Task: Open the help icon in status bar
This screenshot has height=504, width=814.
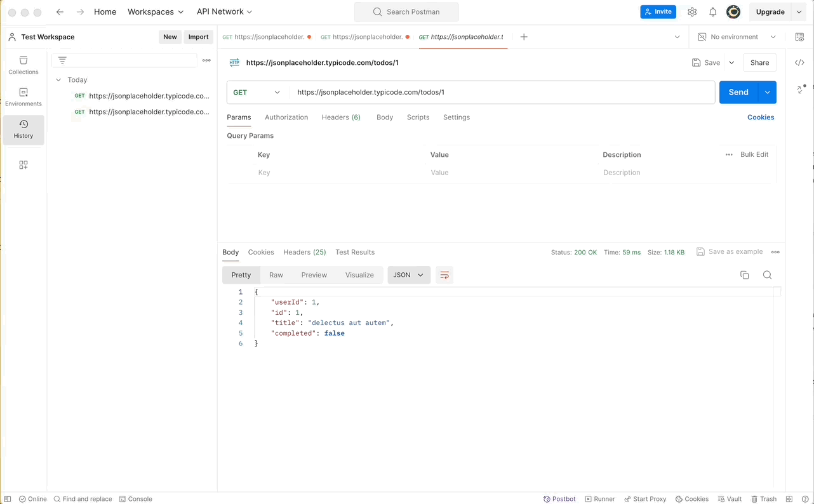Action: click(805, 499)
